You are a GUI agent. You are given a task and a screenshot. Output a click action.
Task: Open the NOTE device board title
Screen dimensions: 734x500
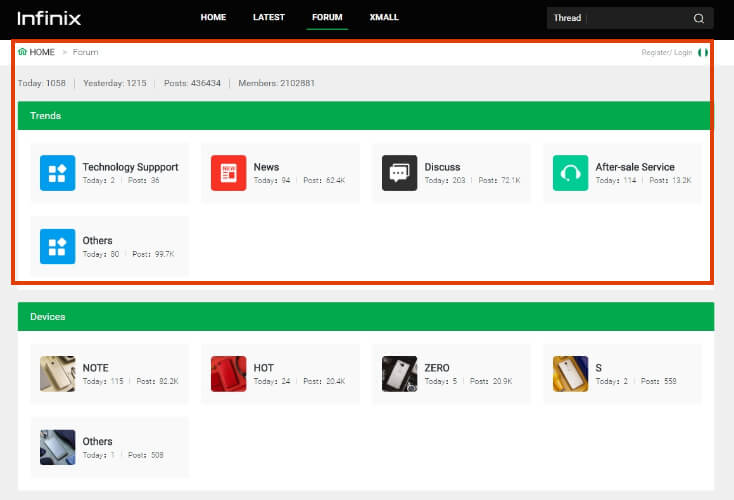point(95,368)
